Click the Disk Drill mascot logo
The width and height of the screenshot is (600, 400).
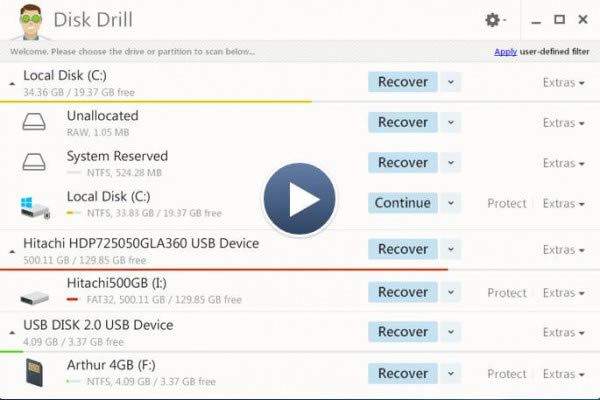(24, 22)
